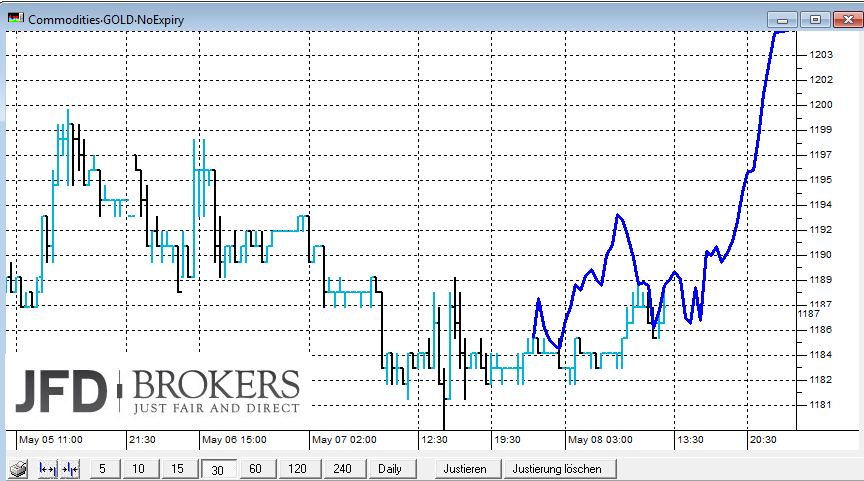Screen dimensions: 864x481
Task: Click the 1181 price axis label
Action: pyautogui.click(x=821, y=404)
